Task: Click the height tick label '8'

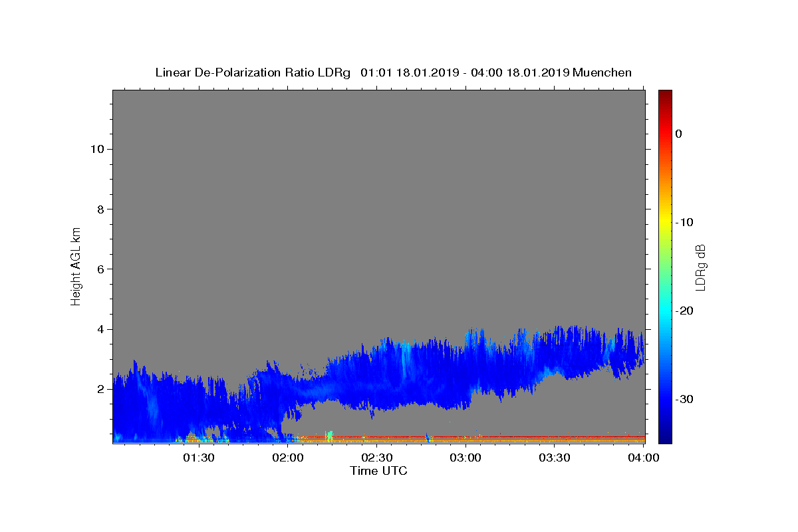Action: click(100, 209)
